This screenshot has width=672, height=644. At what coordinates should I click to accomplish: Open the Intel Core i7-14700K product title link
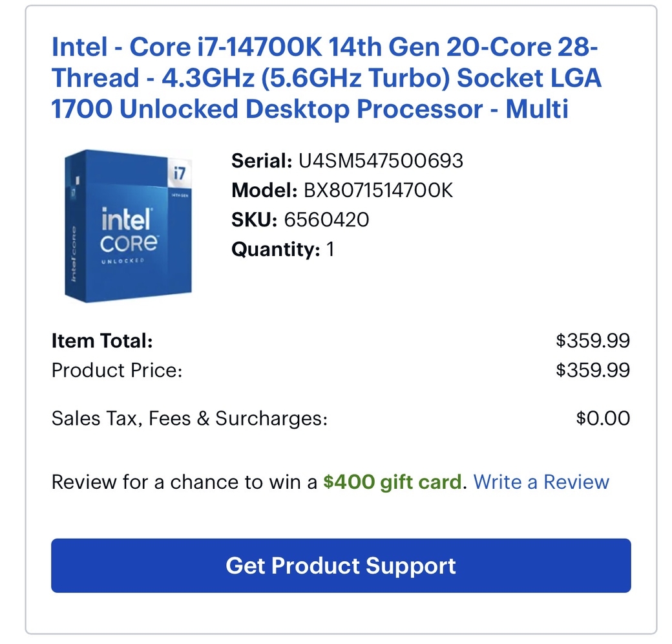coord(326,78)
